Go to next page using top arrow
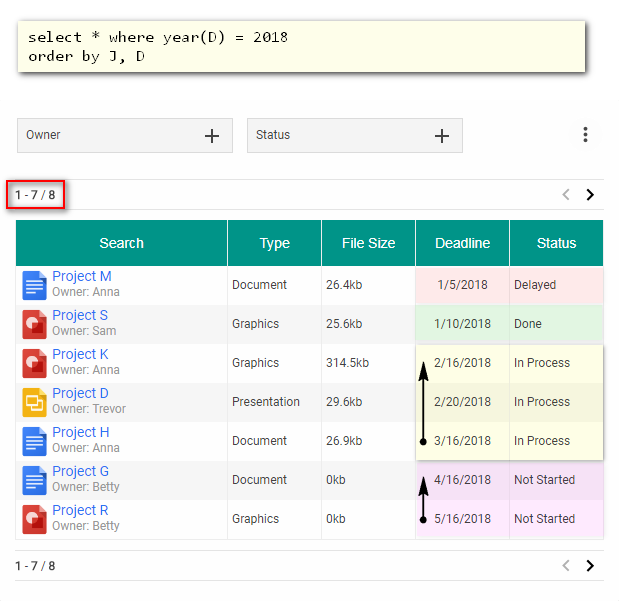The width and height of the screenshot is (619, 601). pos(590,195)
